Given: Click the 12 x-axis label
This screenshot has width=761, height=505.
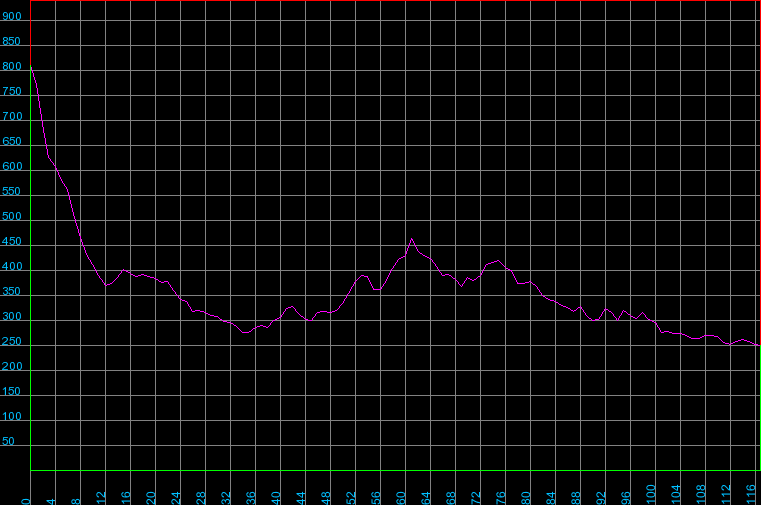Looking at the screenshot, I should click(101, 498).
